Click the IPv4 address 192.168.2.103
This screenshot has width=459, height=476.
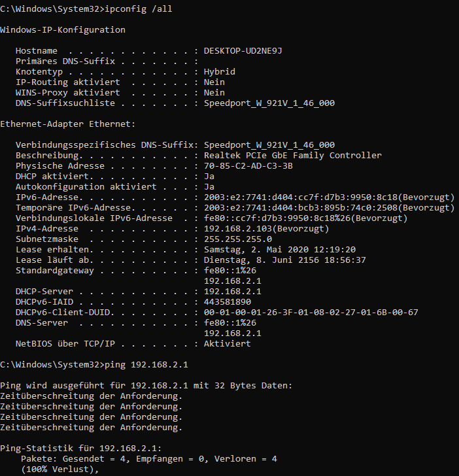[x=266, y=229]
